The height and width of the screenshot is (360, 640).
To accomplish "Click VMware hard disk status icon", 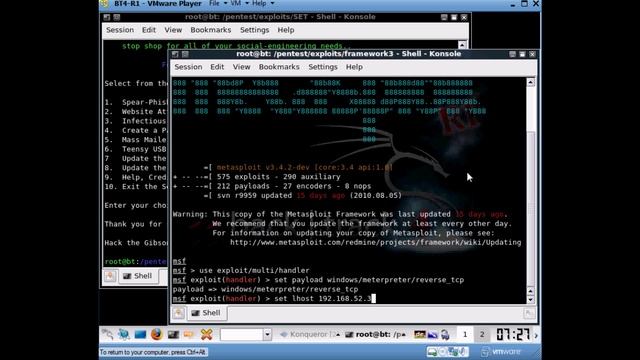I will [432, 351].
